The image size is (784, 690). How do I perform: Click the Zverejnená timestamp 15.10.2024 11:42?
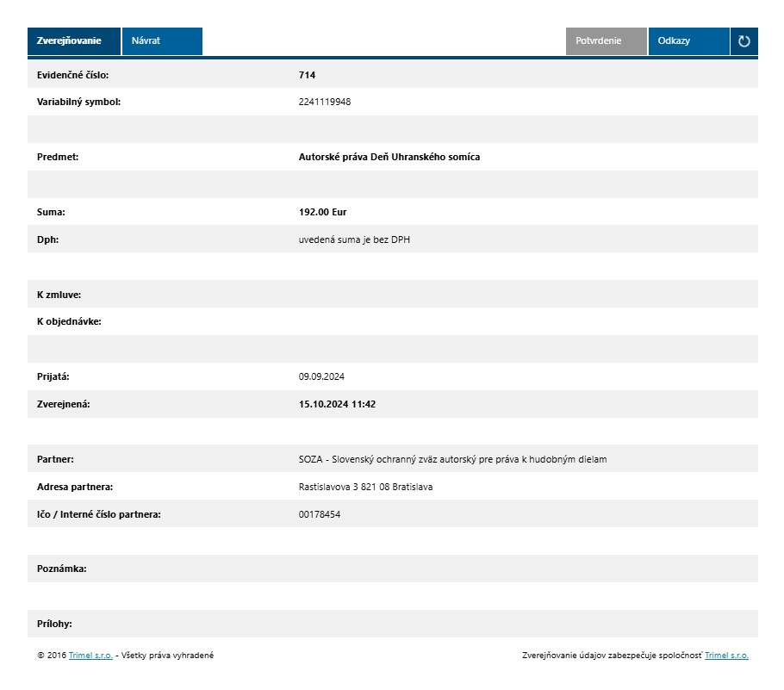pos(337,404)
